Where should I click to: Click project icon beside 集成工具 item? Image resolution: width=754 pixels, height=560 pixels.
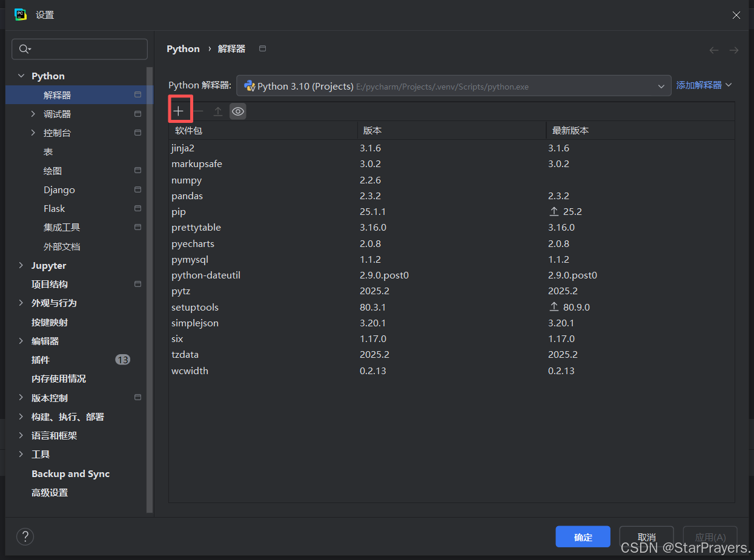137,227
